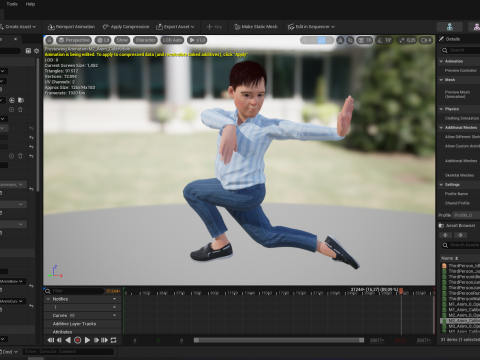Open the Edit in Sequencer dropdown

click(x=311, y=27)
